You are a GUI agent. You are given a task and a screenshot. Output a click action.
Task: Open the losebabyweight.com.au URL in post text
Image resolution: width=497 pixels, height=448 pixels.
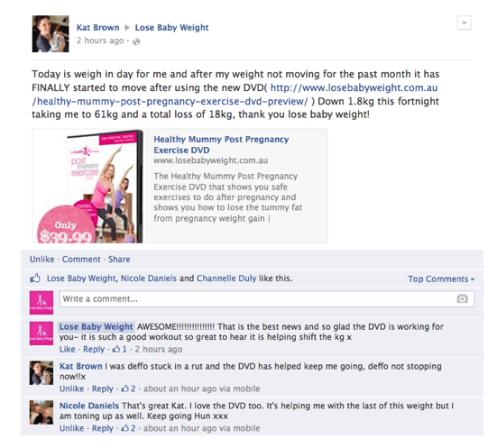pyautogui.click(x=235, y=95)
